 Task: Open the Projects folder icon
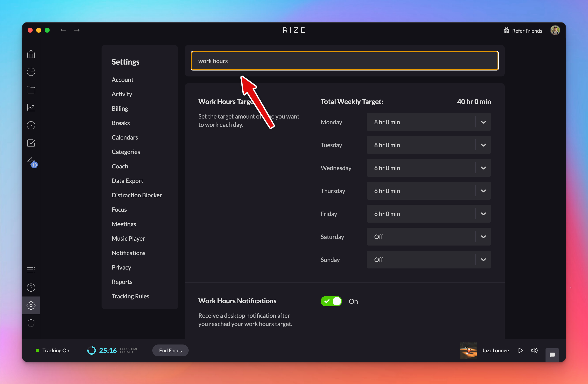(x=31, y=90)
